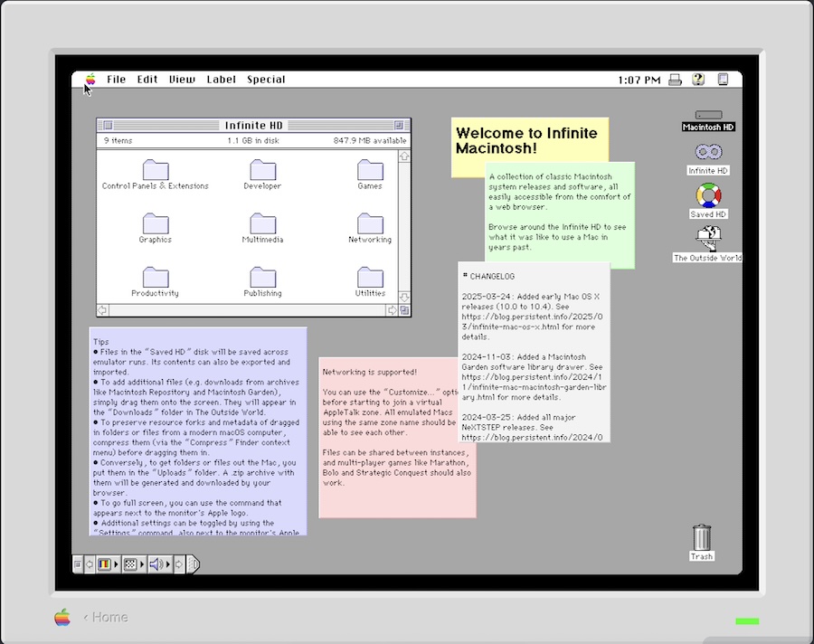Screen dimensions: 814x644
Task: Click the 'Tips' heading in the blue note
Action: click(x=100, y=342)
